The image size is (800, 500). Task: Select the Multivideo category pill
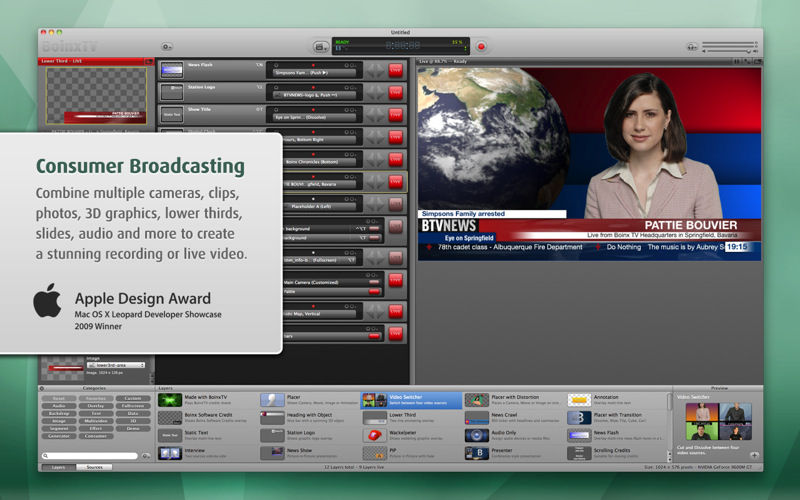point(96,421)
